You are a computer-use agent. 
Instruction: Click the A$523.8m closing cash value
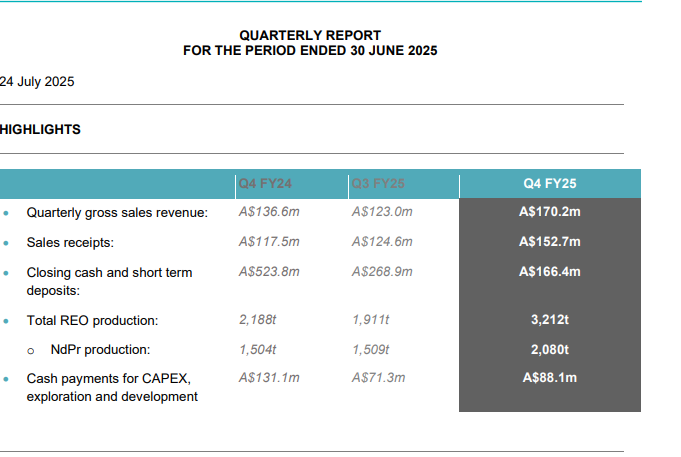click(x=270, y=271)
